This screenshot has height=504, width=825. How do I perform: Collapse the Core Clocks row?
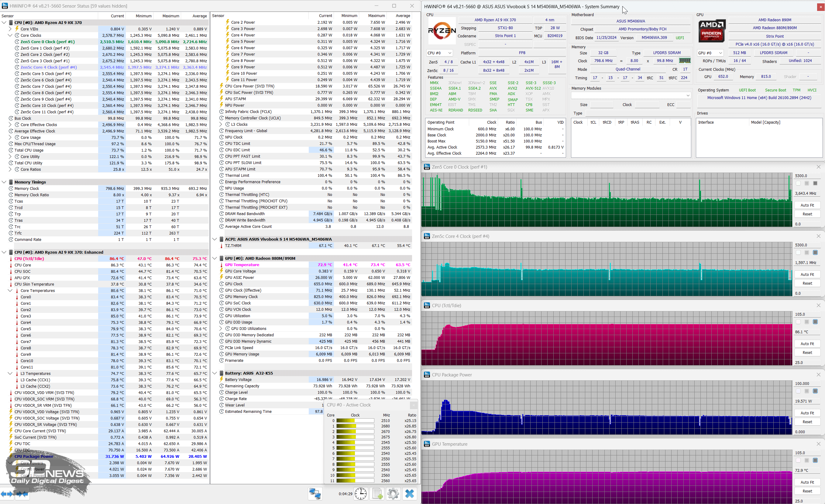click(10, 35)
